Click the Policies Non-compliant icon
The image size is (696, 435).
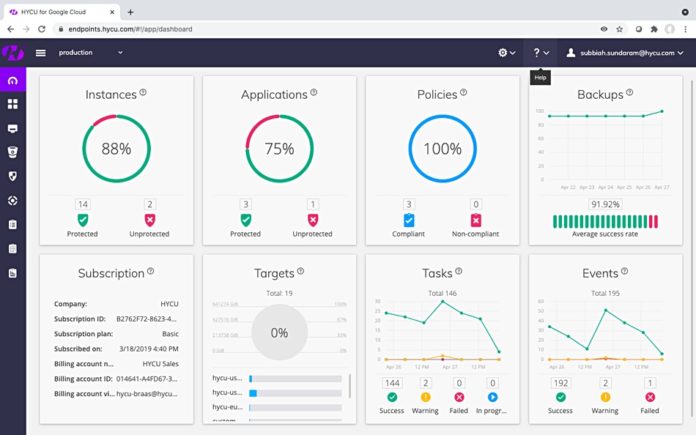pos(476,220)
